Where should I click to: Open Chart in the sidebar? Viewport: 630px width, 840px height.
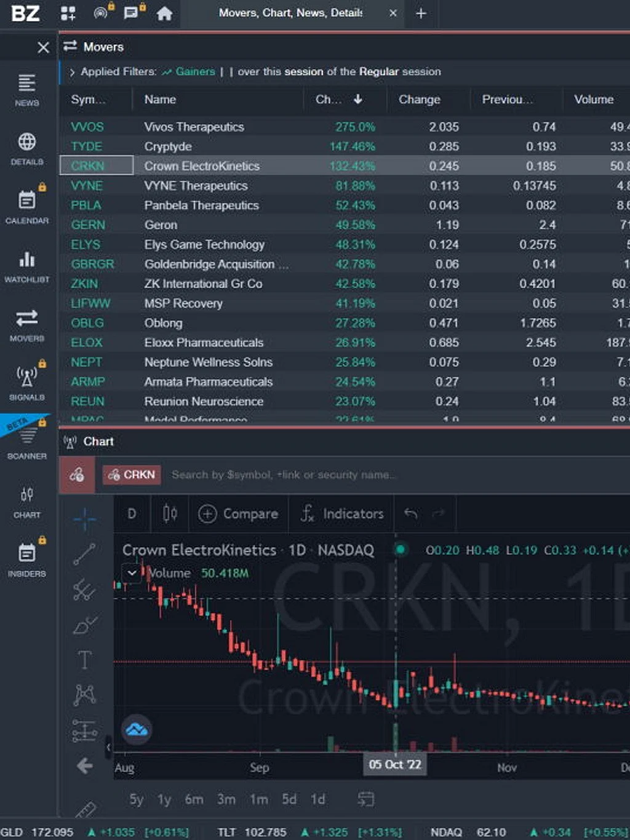point(27,502)
